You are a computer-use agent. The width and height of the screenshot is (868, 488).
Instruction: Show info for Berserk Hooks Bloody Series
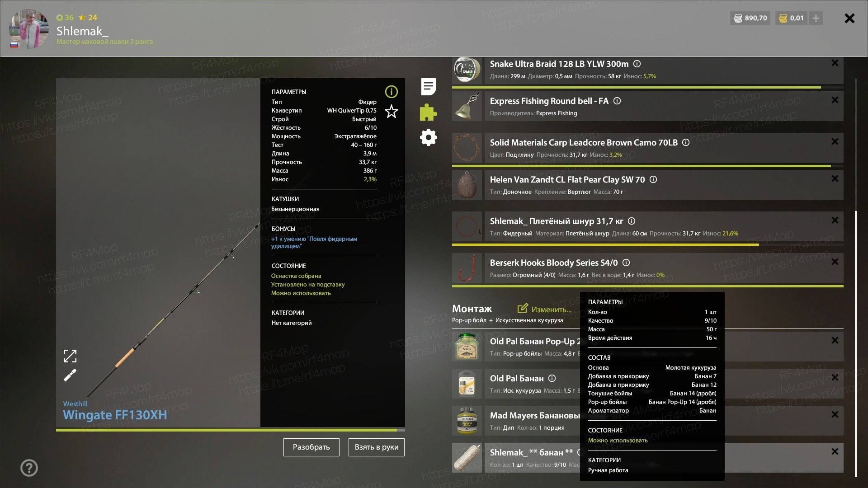(x=626, y=263)
